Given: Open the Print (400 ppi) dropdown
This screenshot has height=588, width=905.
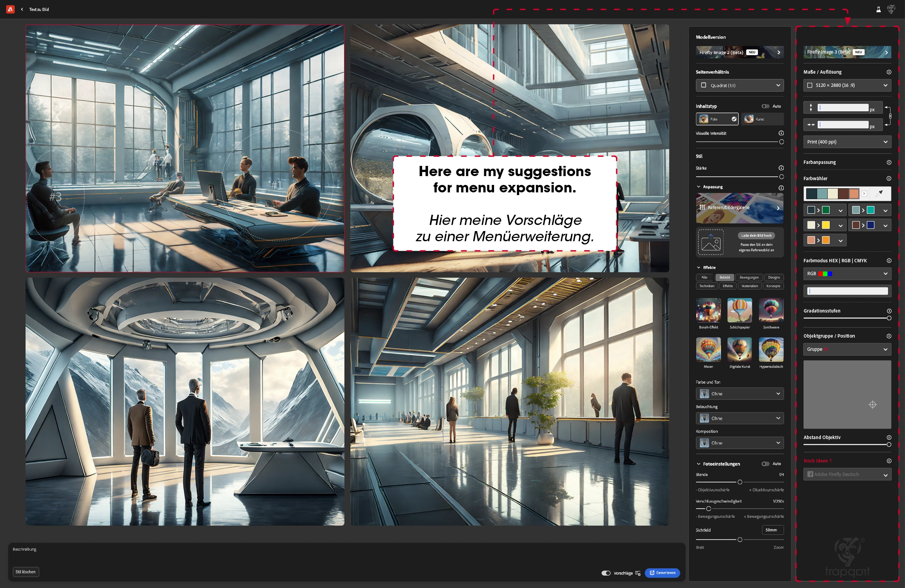Looking at the screenshot, I should point(847,142).
